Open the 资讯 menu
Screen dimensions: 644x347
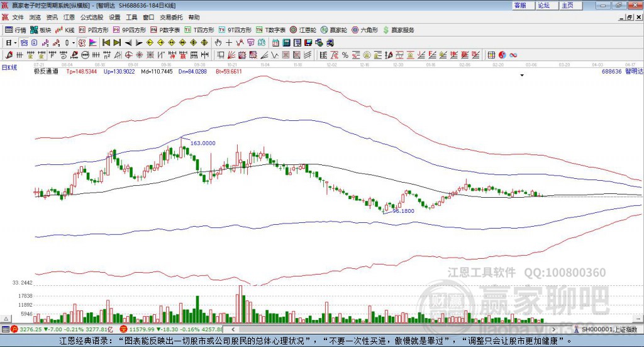(x=52, y=17)
